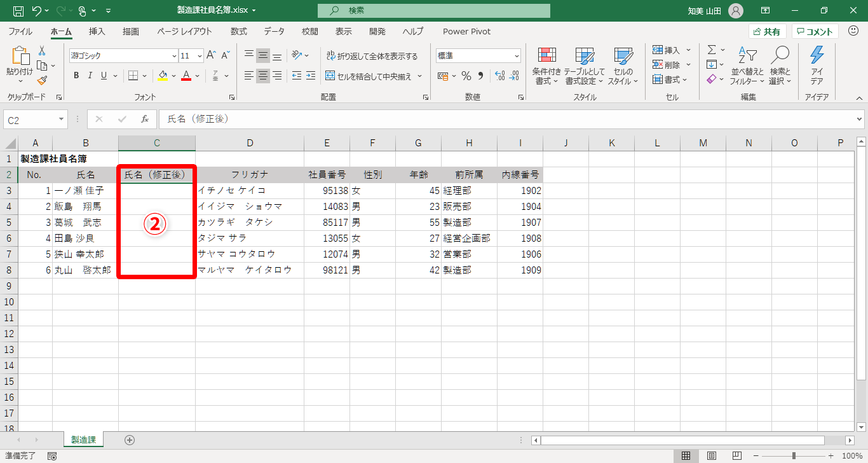868x463 pixels.
Task: Switch to the データ tab
Action: pos(275,31)
